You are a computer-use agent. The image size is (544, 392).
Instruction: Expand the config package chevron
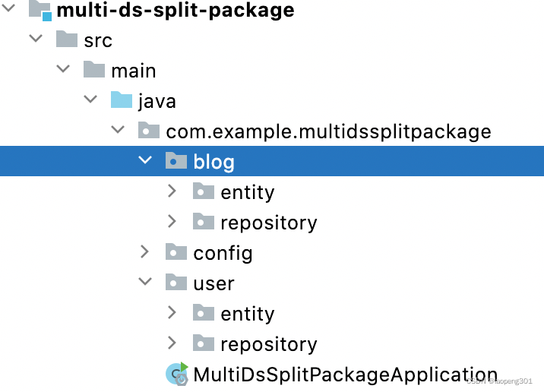(x=145, y=252)
